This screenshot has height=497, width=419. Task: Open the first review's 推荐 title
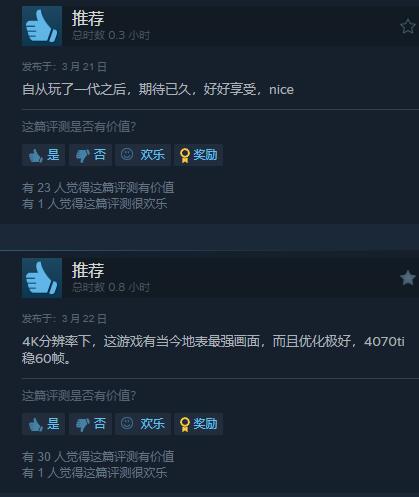coord(88,18)
